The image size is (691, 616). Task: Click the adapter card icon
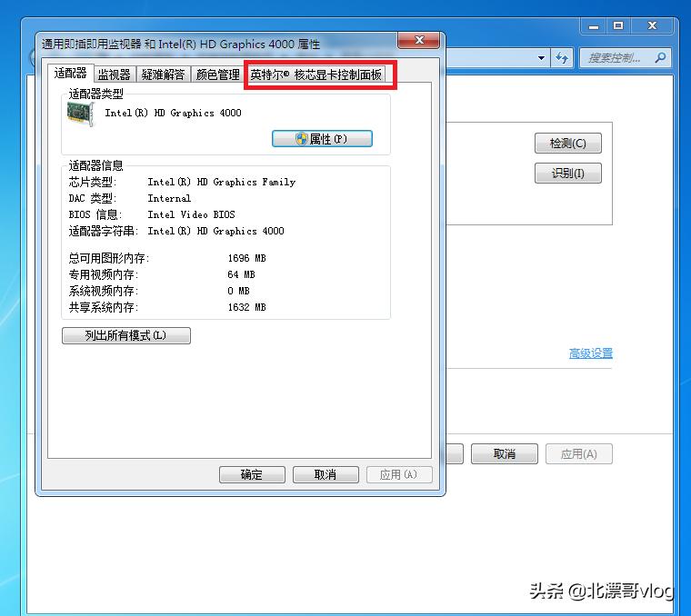coord(81,114)
